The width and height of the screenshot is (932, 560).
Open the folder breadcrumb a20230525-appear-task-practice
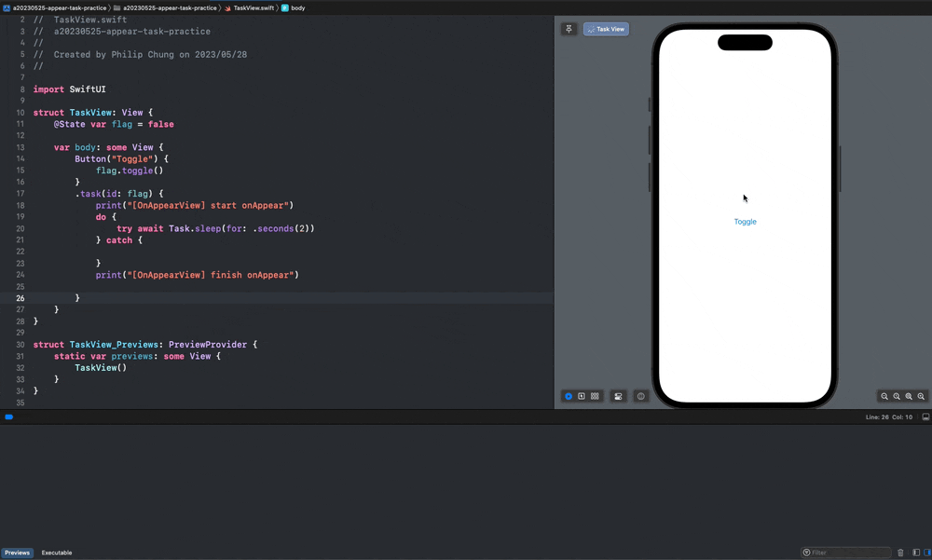pyautogui.click(x=165, y=7)
